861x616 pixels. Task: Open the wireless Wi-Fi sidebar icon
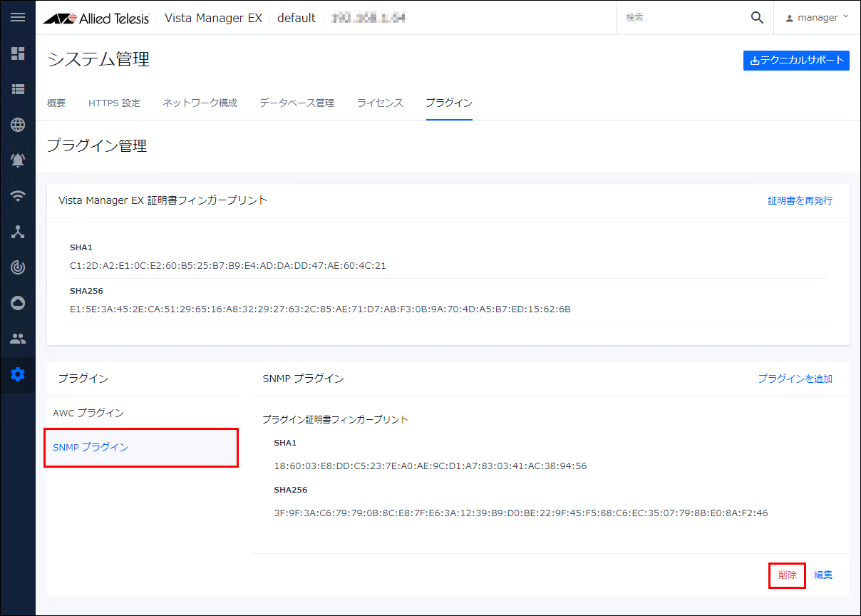(x=18, y=196)
